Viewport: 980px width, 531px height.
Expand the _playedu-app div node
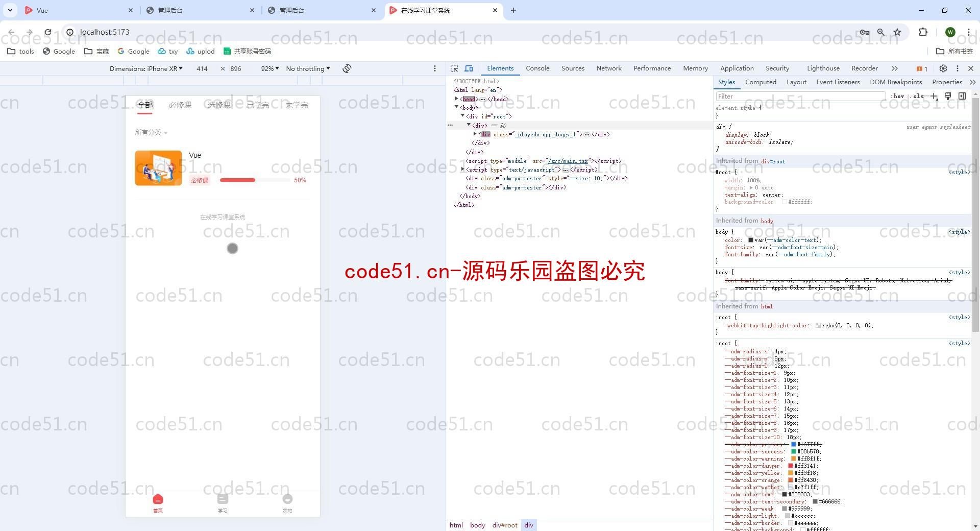click(x=475, y=134)
